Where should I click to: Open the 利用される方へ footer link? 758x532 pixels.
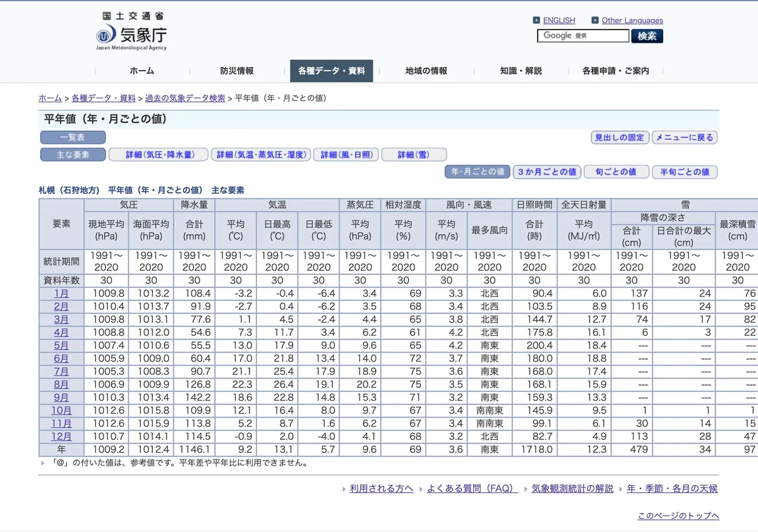coord(382,488)
